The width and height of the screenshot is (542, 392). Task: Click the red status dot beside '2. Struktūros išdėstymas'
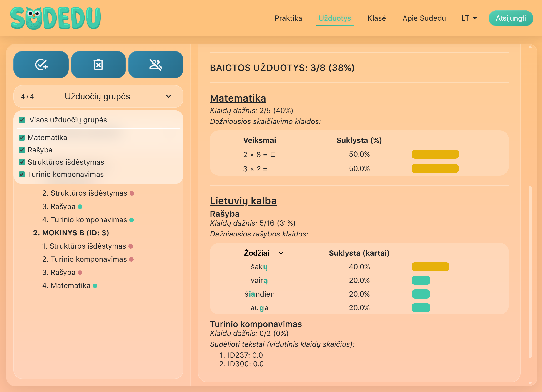pyautogui.click(x=131, y=193)
